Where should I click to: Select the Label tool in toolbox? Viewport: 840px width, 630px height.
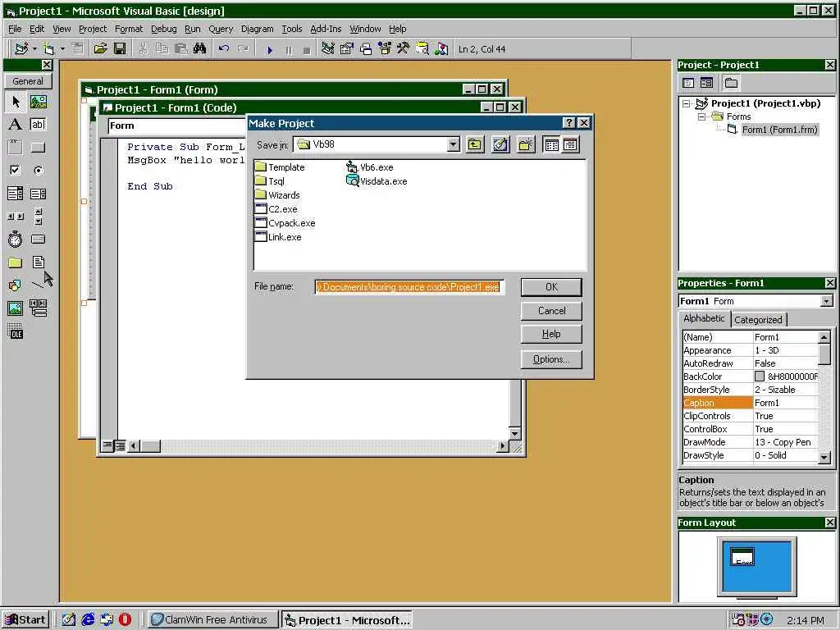[x=15, y=125]
